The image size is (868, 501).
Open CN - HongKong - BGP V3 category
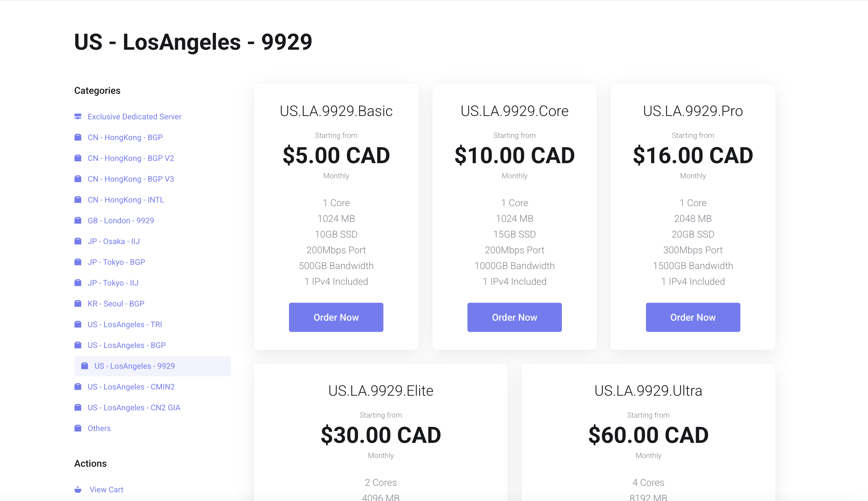131,179
